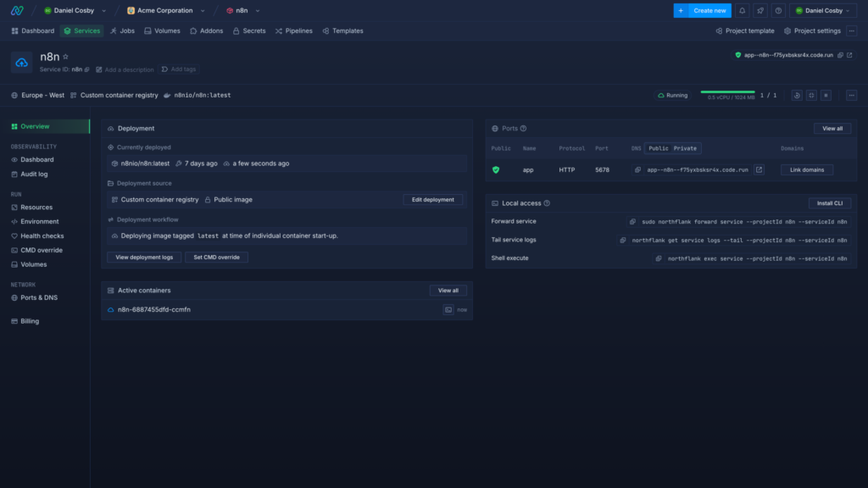Screen dimensions: 868x488
Task: Pause the running n8n service
Action: pyautogui.click(x=826, y=95)
